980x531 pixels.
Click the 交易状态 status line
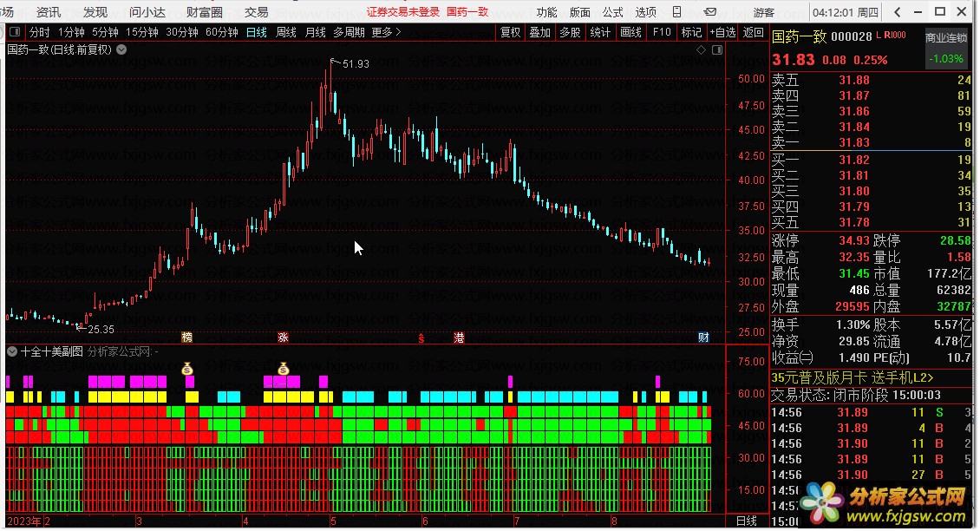coord(856,395)
